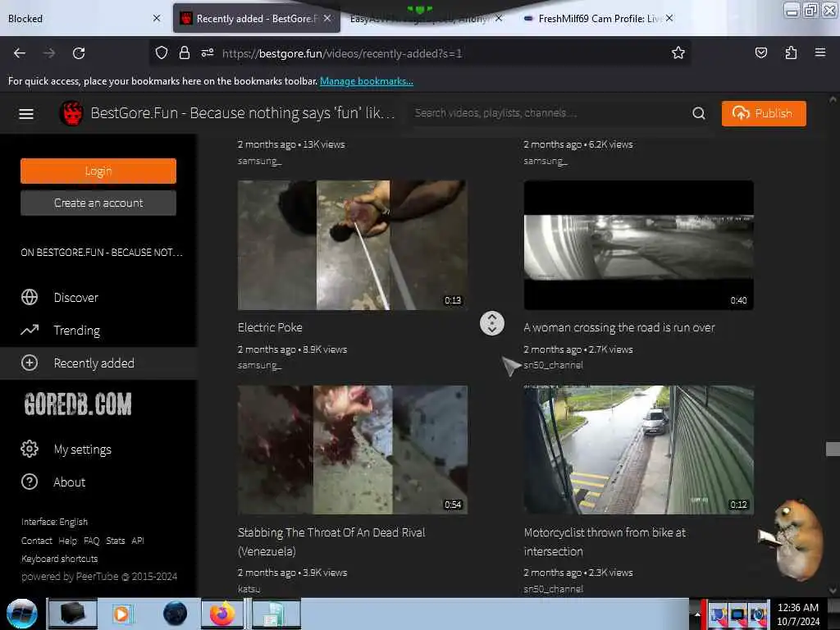Image resolution: width=840 pixels, height=630 pixels.
Task: Open the site permissions icon in the address bar
Action: [208, 52]
